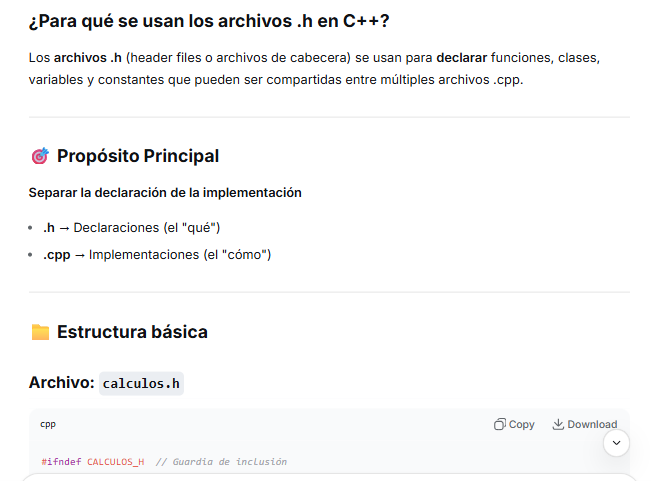Click the clipboard icon beside Copy
651x481 pixels.
point(500,424)
